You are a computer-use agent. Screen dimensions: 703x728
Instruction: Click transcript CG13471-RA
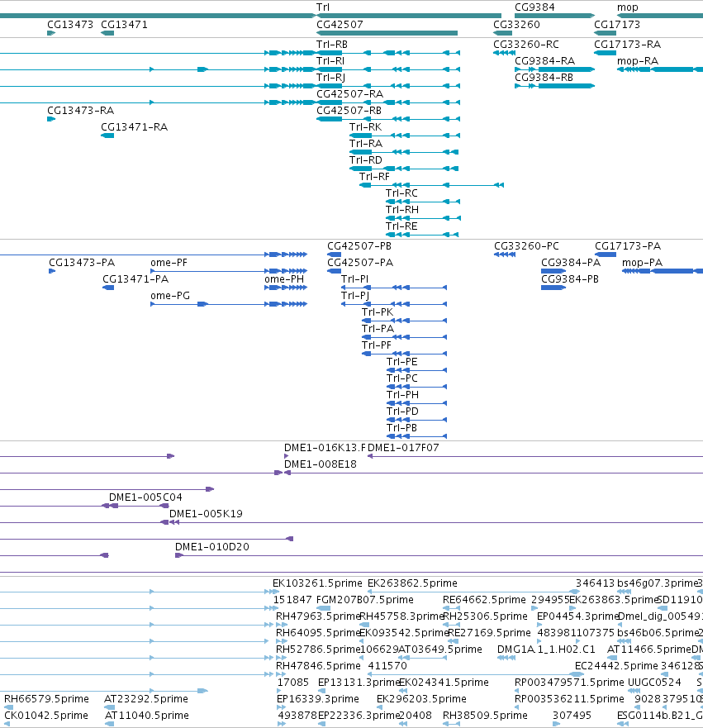134,126
